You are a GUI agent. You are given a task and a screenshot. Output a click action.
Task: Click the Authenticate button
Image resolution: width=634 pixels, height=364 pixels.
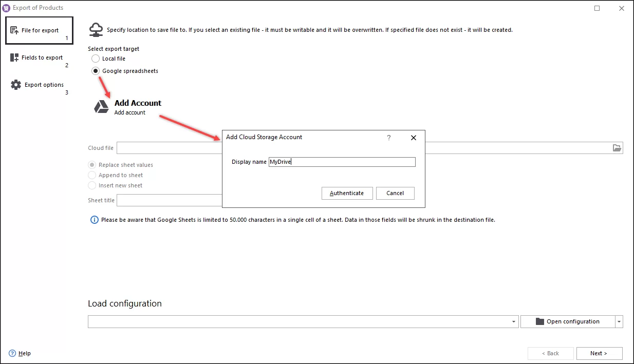click(x=347, y=193)
